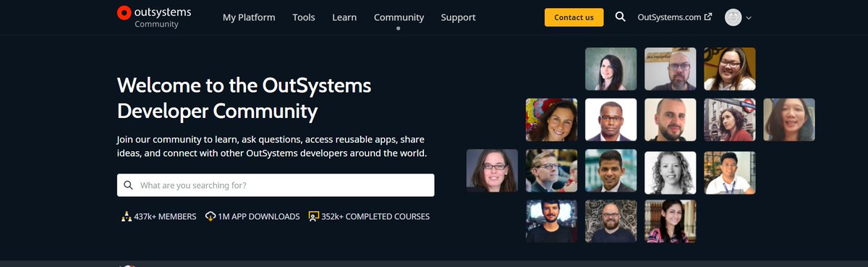
Task: Select the photo of woman against yellow background
Action: pyautogui.click(x=729, y=69)
